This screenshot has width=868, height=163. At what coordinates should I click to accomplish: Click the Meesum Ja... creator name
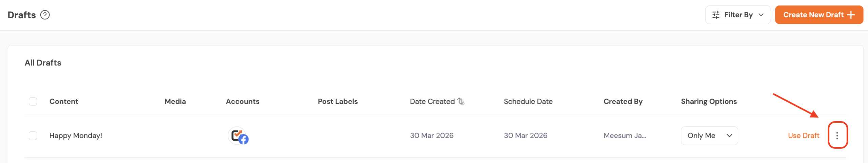(625, 136)
